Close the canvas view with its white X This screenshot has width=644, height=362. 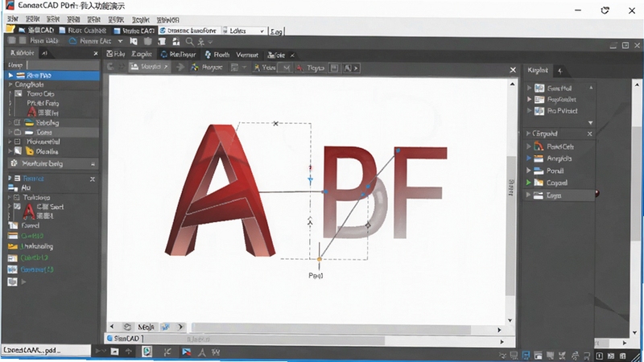[x=513, y=70]
